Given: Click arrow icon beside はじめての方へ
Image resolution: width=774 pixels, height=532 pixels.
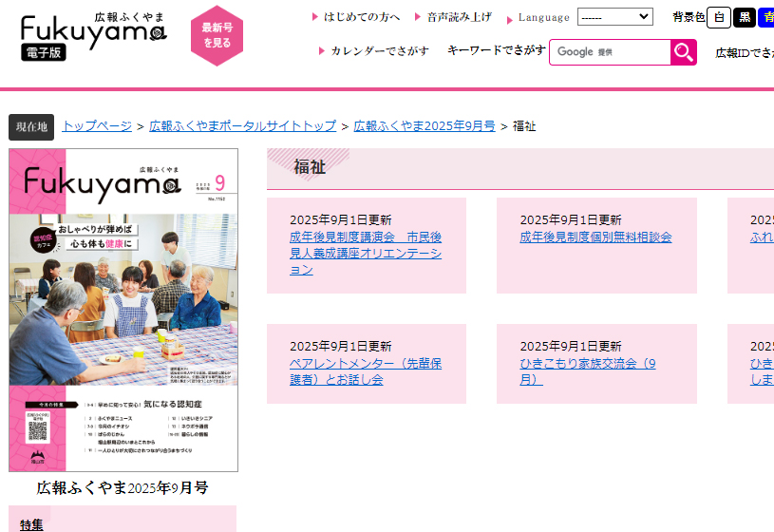Looking at the screenshot, I should (x=315, y=17).
